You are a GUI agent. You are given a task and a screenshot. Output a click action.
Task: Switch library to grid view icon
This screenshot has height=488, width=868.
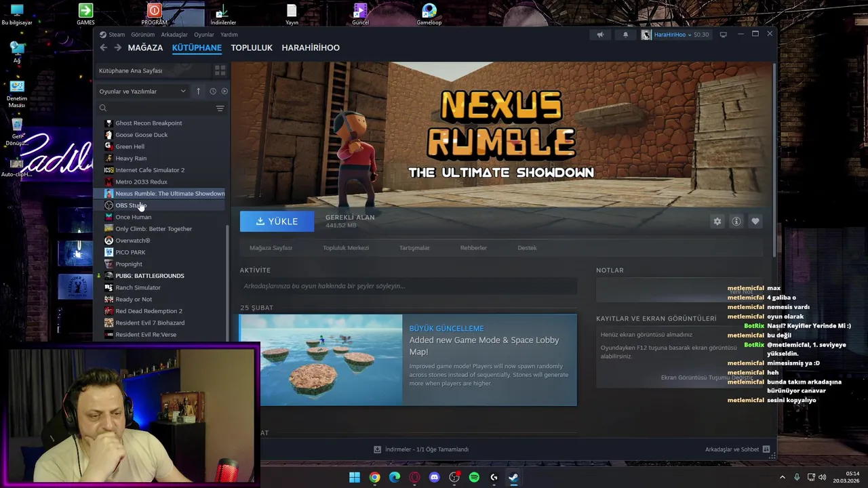point(220,70)
